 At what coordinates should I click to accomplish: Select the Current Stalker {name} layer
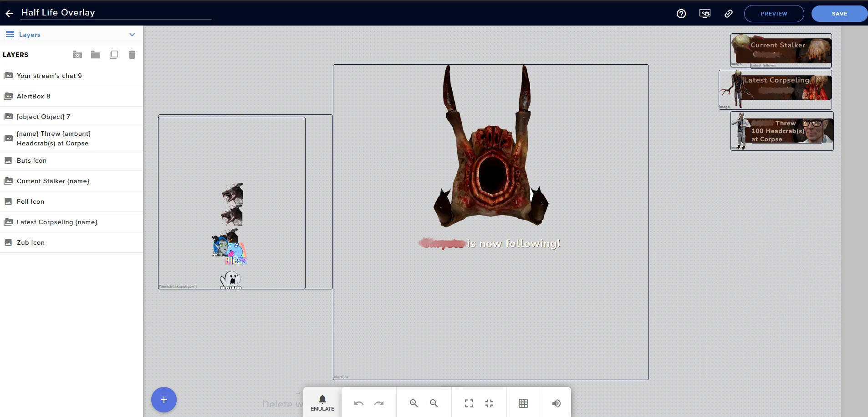[x=71, y=181]
